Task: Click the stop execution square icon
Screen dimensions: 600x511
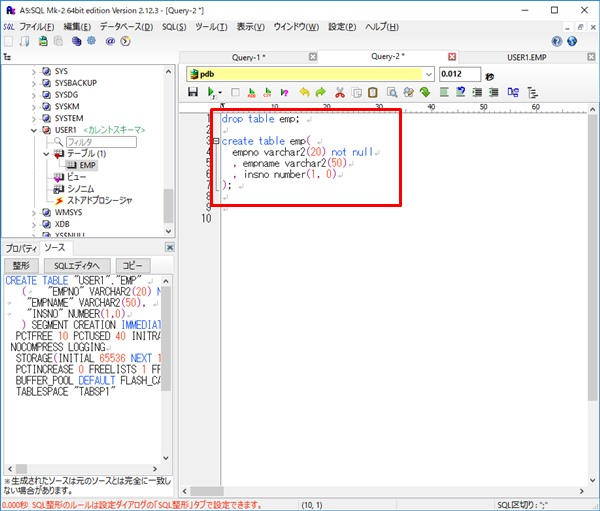Action: pyautogui.click(x=236, y=92)
